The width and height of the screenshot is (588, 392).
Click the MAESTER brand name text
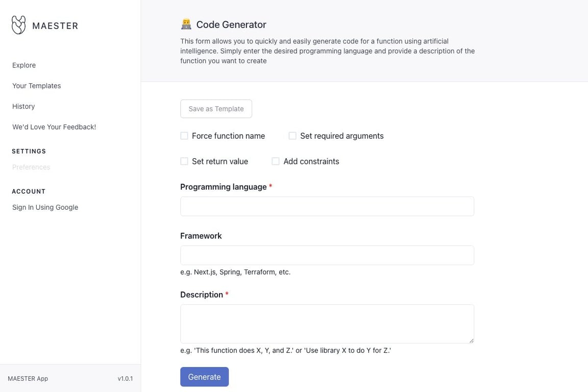[x=55, y=26]
